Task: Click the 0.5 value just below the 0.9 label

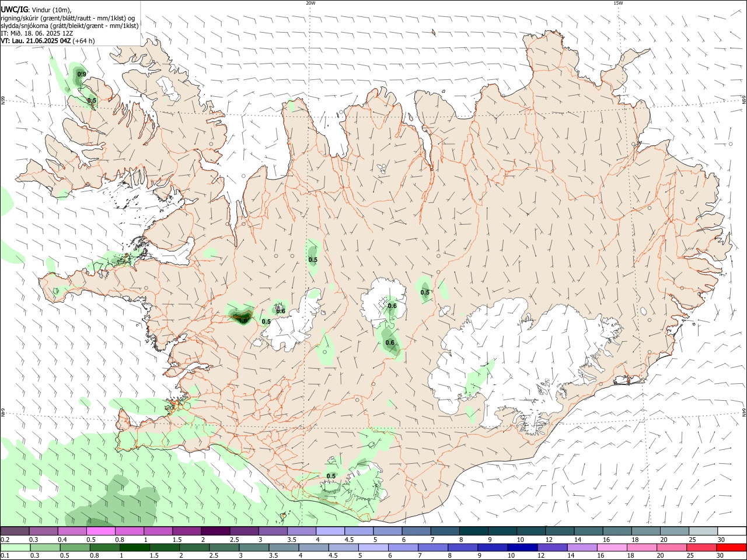Action: [92, 100]
